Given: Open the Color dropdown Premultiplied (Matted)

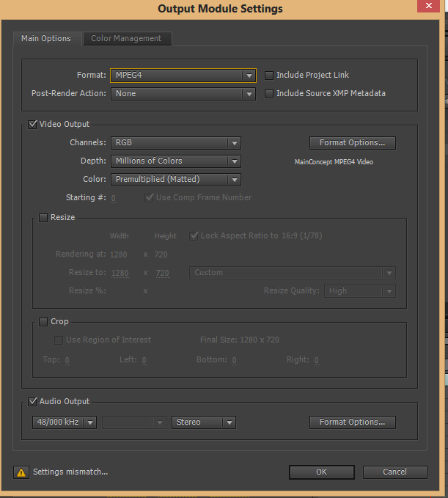Looking at the screenshot, I should 176,180.
